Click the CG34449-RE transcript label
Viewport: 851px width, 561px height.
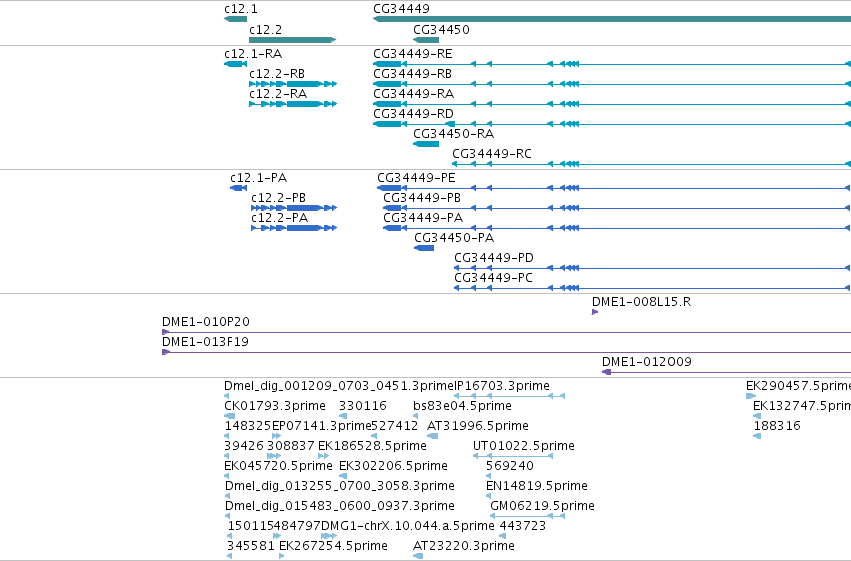(x=412, y=54)
